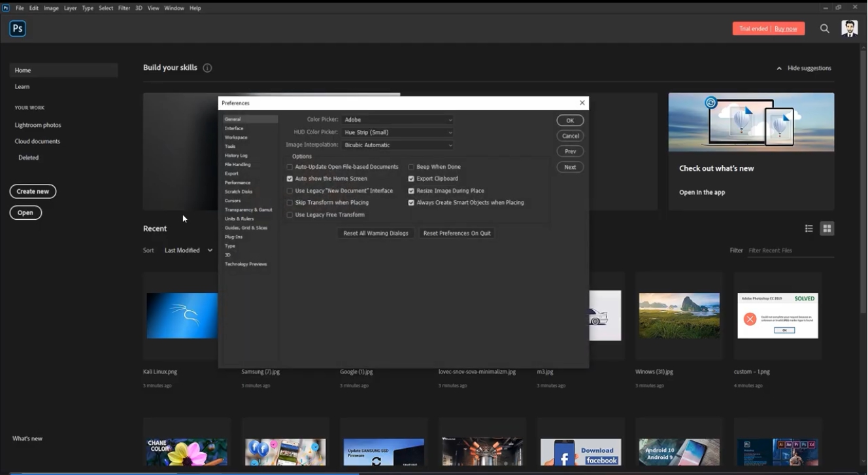The image size is (868, 475).
Task: Open the File menu
Action: tap(20, 8)
